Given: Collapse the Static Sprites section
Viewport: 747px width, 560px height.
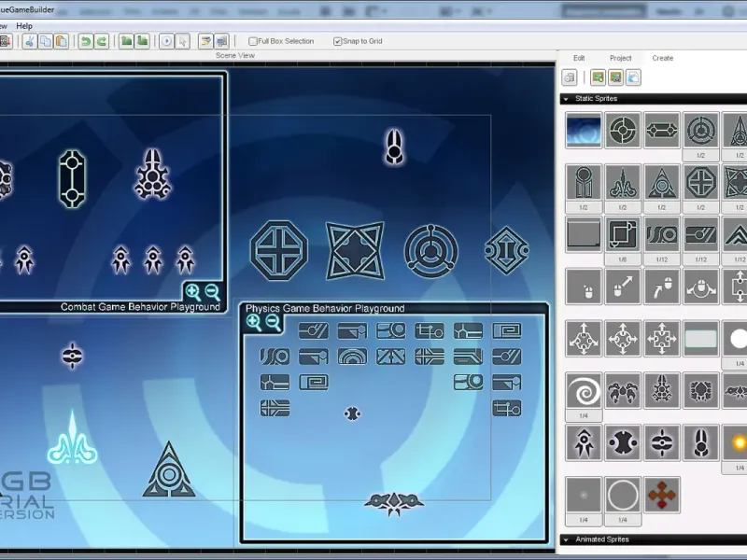Looking at the screenshot, I should tap(566, 99).
